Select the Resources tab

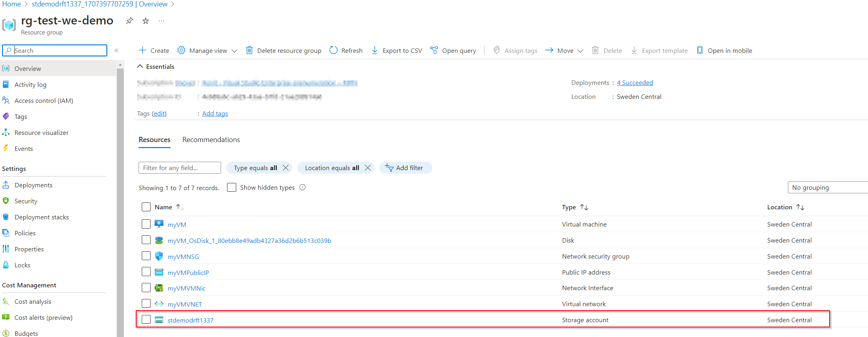[155, 140]
